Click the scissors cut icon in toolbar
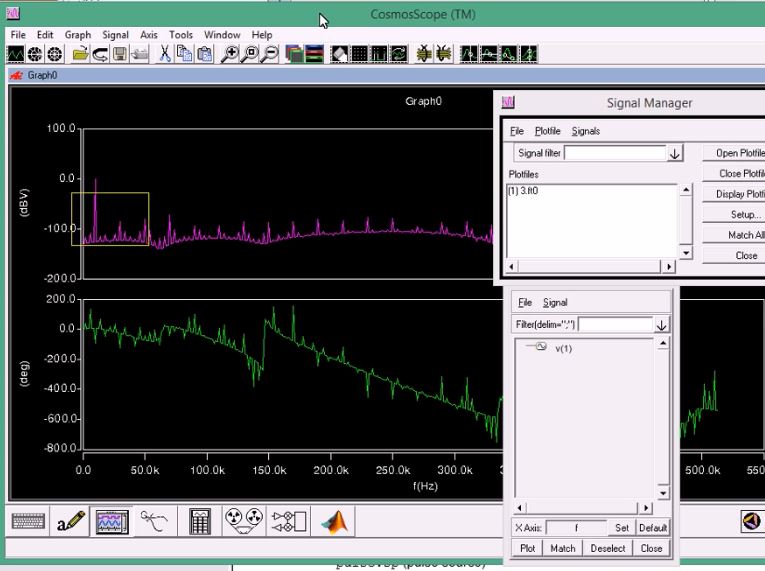This screenshot has width=765, height=571. point(165,54)
